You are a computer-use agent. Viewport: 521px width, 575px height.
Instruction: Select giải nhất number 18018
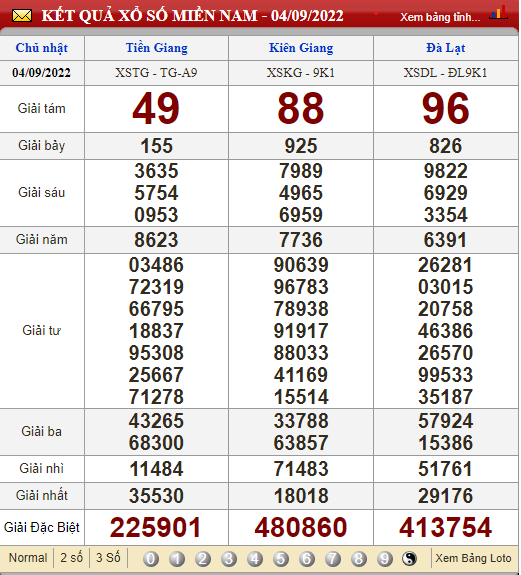tap(301, 496)
